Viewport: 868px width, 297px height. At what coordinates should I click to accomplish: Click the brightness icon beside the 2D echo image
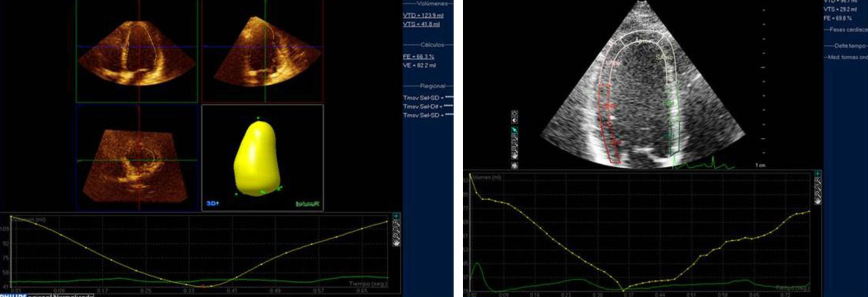[x=515, y=113]
